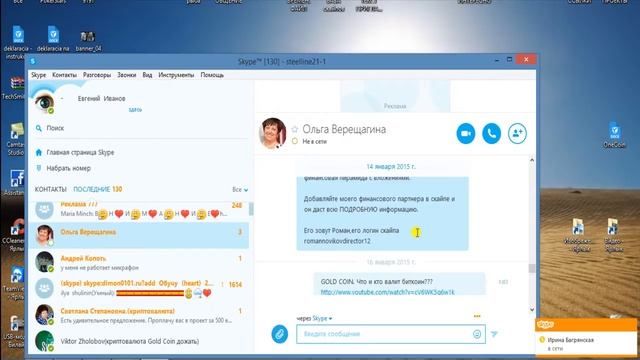This screenshot has height=360, width=640.
Task: Open the chat with Андрей Копоть
Action: [139, 263]
